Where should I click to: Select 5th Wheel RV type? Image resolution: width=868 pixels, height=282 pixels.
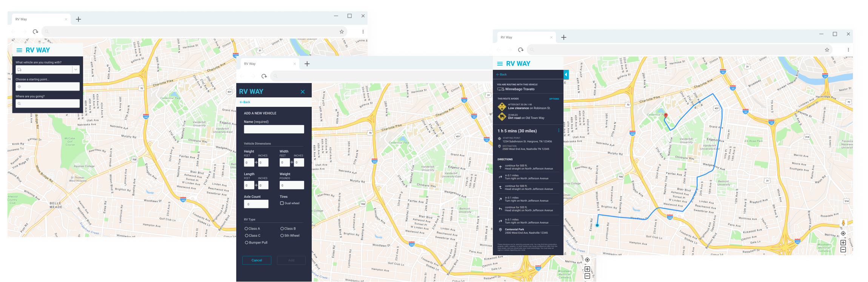(282, 236)
